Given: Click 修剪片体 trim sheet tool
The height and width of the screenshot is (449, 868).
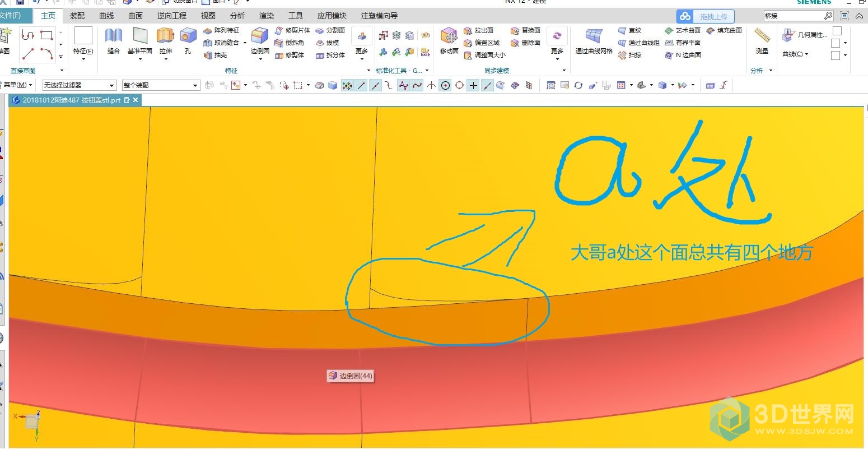Looking at the screenshot, I should [292, 30].
